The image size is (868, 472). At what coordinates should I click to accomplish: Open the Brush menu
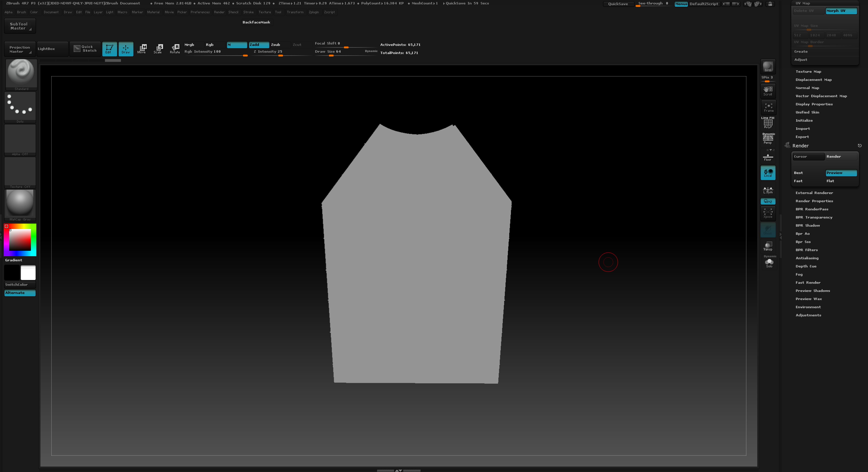21,12
